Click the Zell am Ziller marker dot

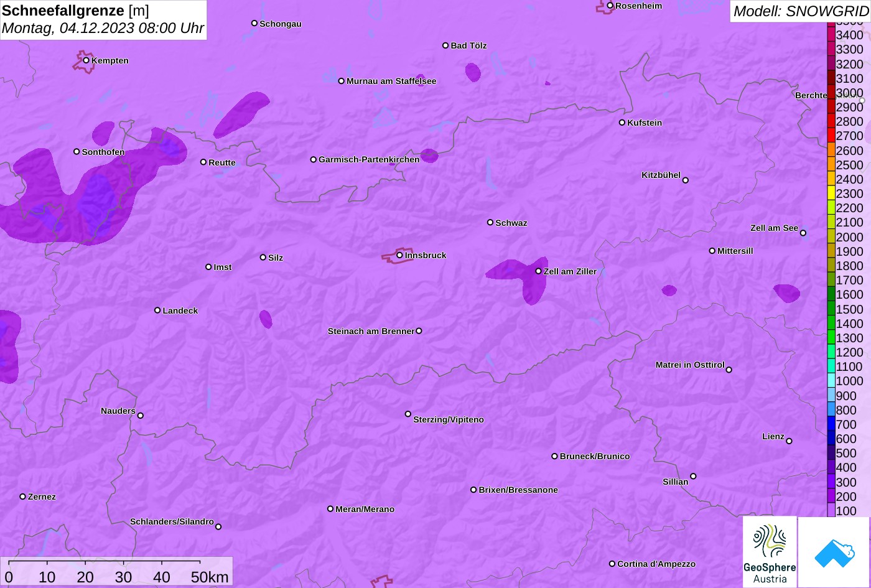(539, 271)
